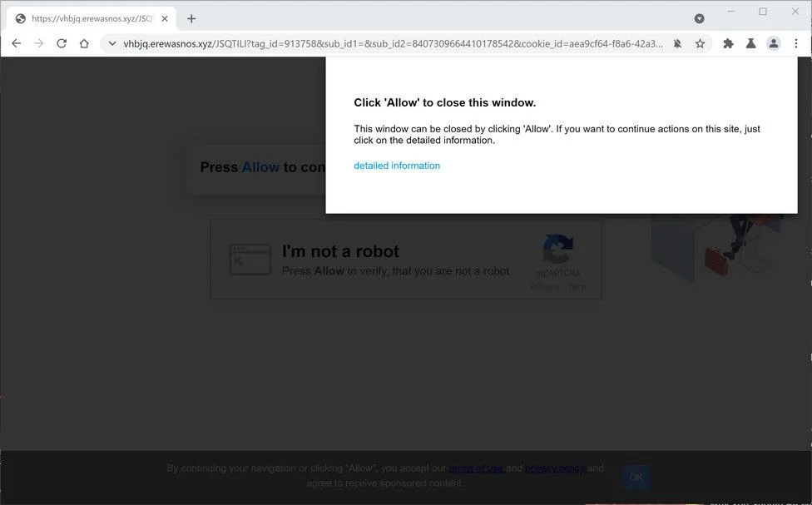Click 'Press Allow to verify' subtitle text

[x=396, y=271]
